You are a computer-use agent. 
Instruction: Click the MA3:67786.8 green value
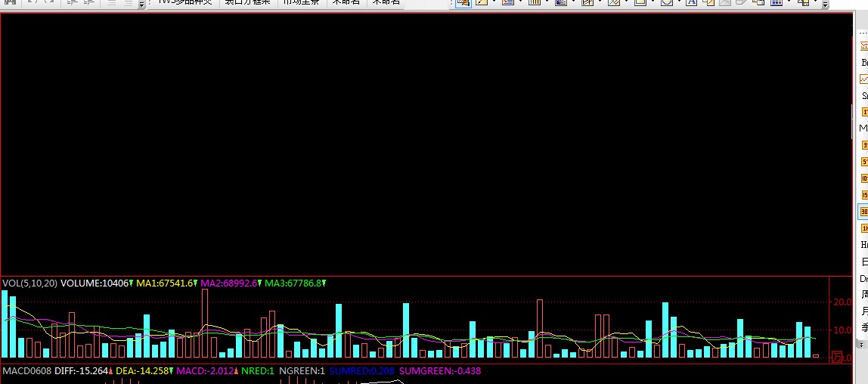pyautogui.click(x=293, y=283)
